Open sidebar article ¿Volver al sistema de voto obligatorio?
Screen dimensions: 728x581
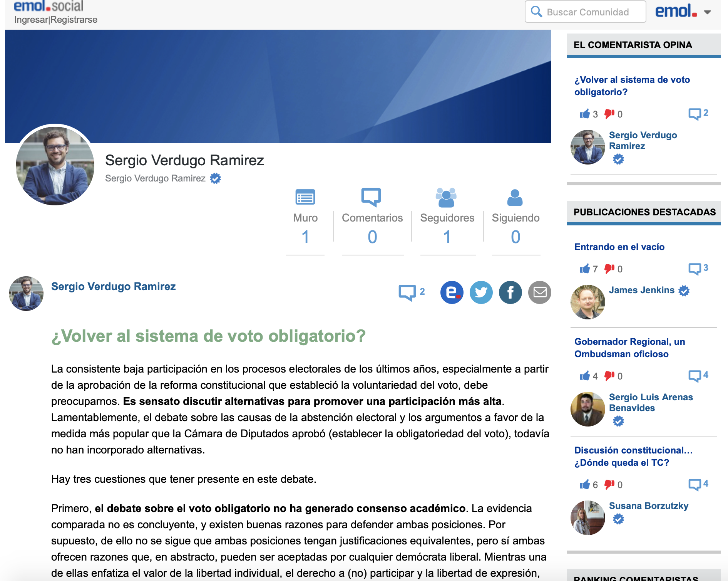(x=632, y=86)
